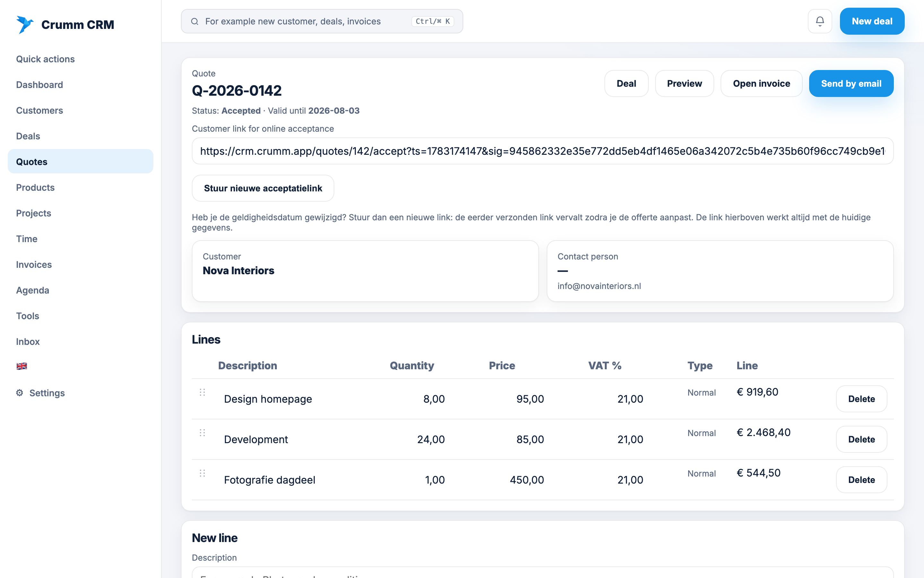924x578 pixels.
Task: Select Quotes in the sidebar
Action: [x=80, y=162]
